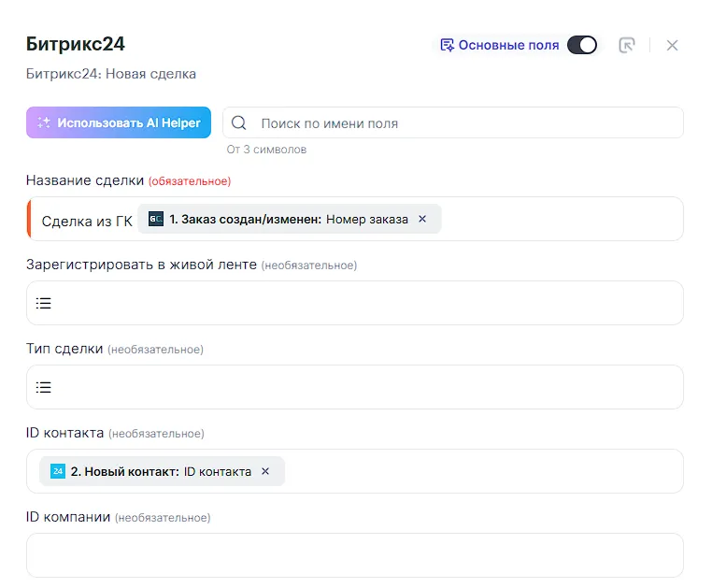712x588 pixels.
Task: Close the Битрикс24 settings panel
Action: click(672, 45)
